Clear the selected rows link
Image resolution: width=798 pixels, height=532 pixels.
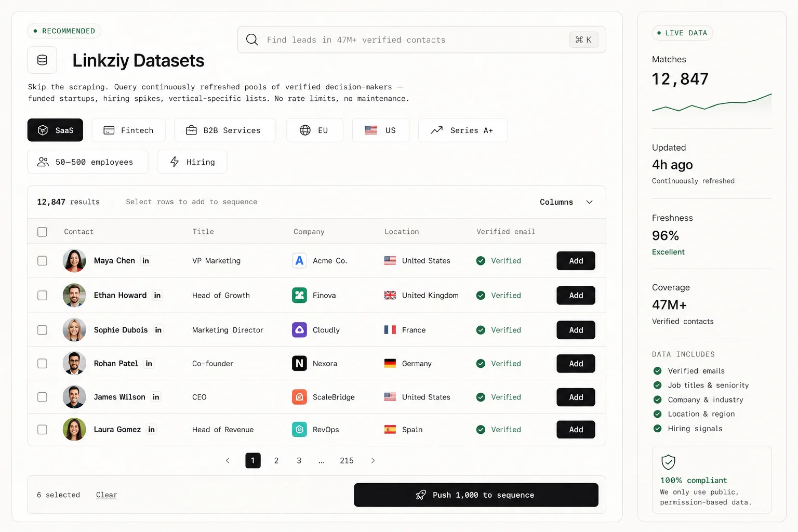pos(107,495)
